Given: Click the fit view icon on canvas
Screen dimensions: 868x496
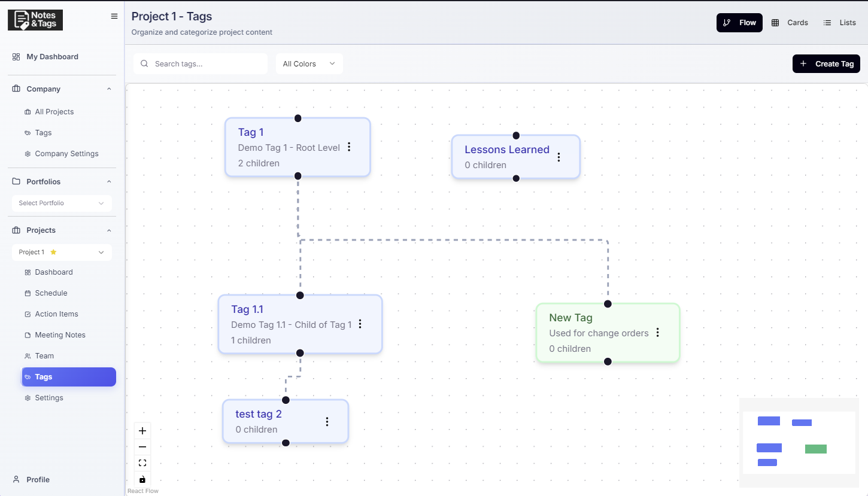Looking at the screenshot, I should coord(142,462).
